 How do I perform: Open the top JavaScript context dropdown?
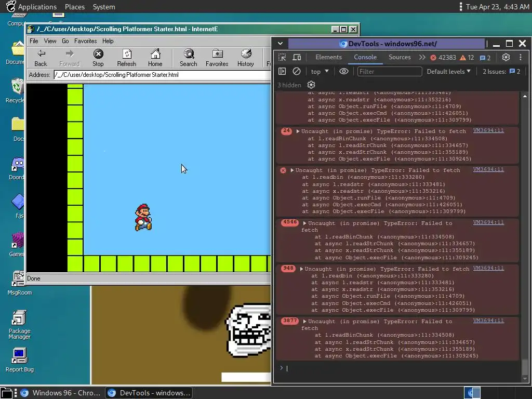coord(320,71)
